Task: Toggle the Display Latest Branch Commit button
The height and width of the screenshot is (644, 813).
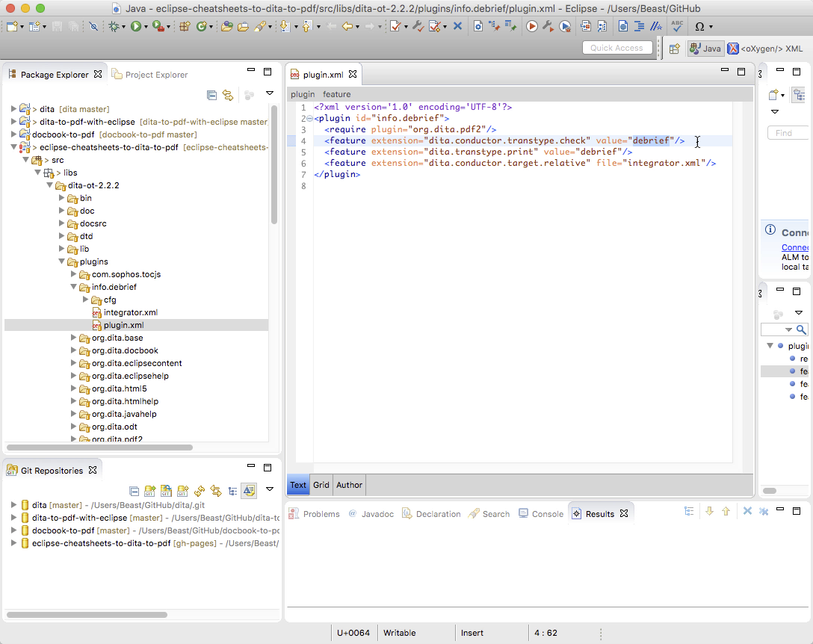Action: click(x=250, y=491)
